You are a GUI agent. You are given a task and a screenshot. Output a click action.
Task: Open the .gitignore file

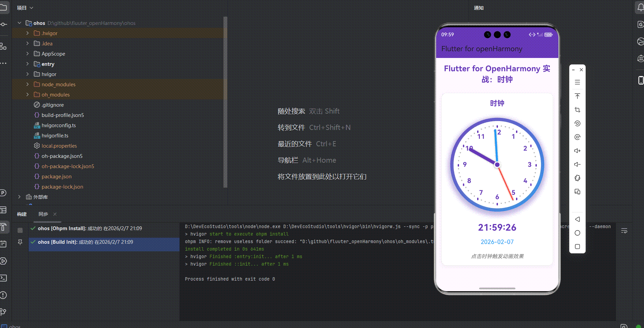(x=53, y=105)
